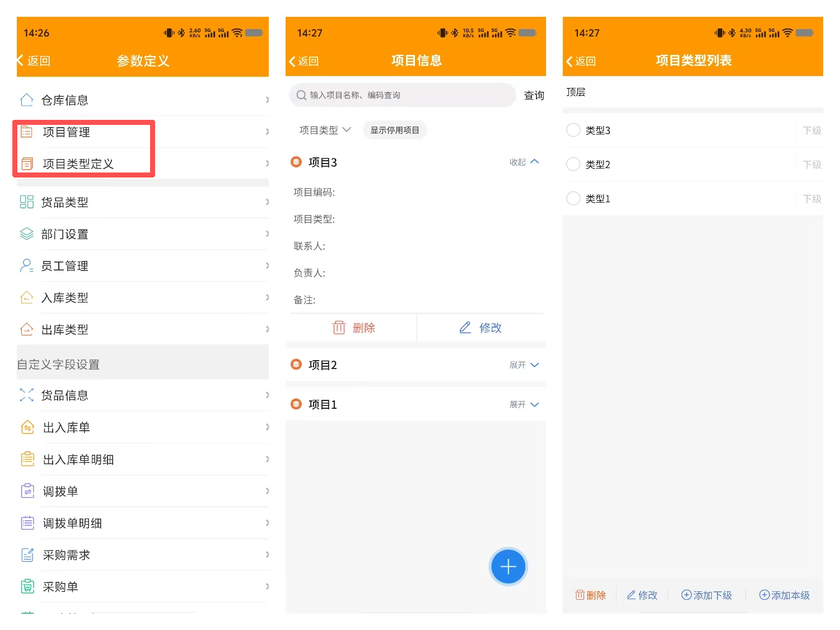Click chevron arrow on 货品类型 row
Viewport: 840px width, 630px height.
pyautogui.click(x=267, y=202)
